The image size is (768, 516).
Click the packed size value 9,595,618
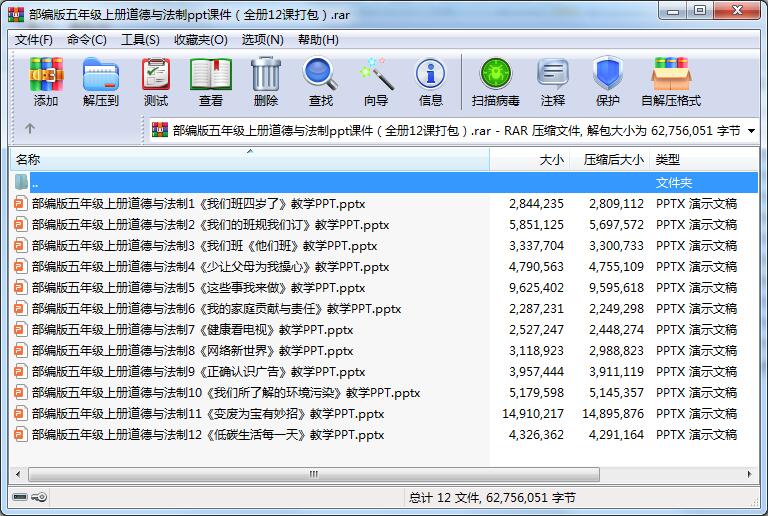616,288
